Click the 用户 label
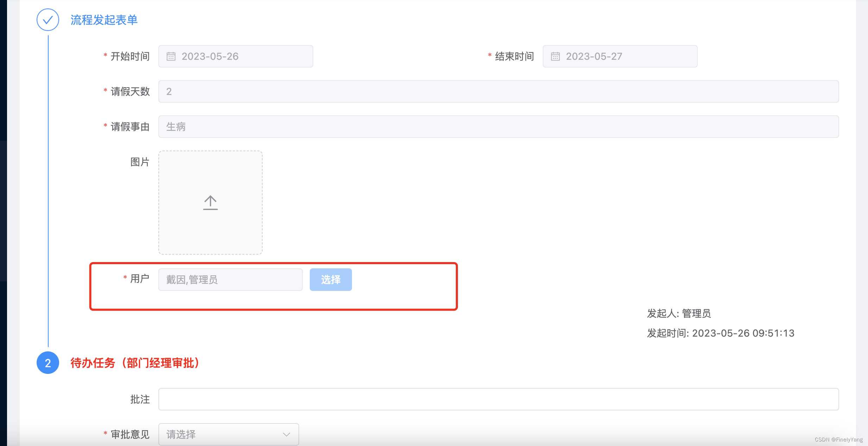The image size is (868, 446). coord(140,279)
